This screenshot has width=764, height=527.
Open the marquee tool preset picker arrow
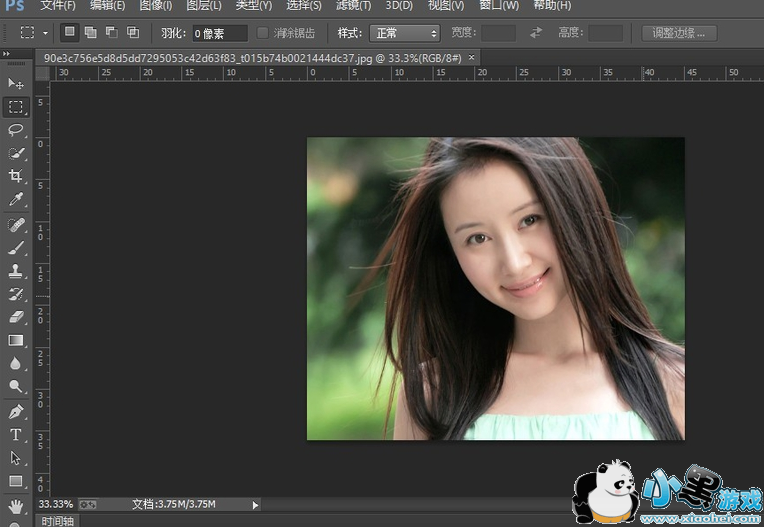pyautogui.click(x=46, y=33)
